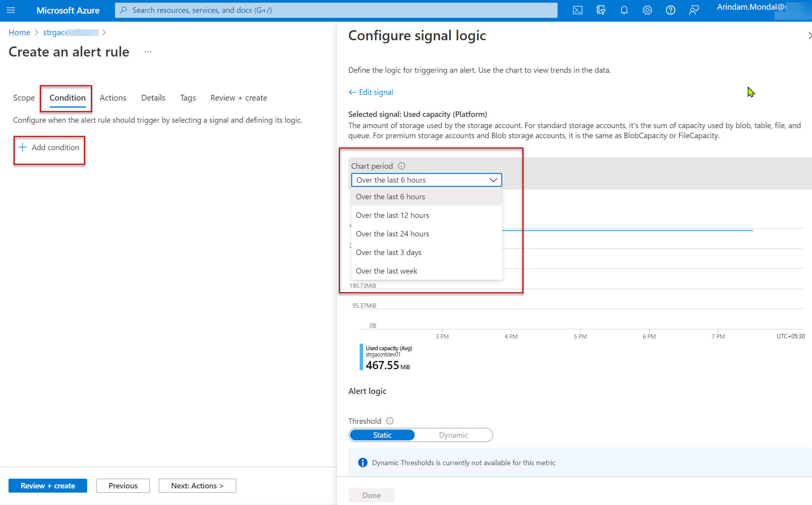Focus the Azure search resources box
812x505 pixels.
[336, 10]
